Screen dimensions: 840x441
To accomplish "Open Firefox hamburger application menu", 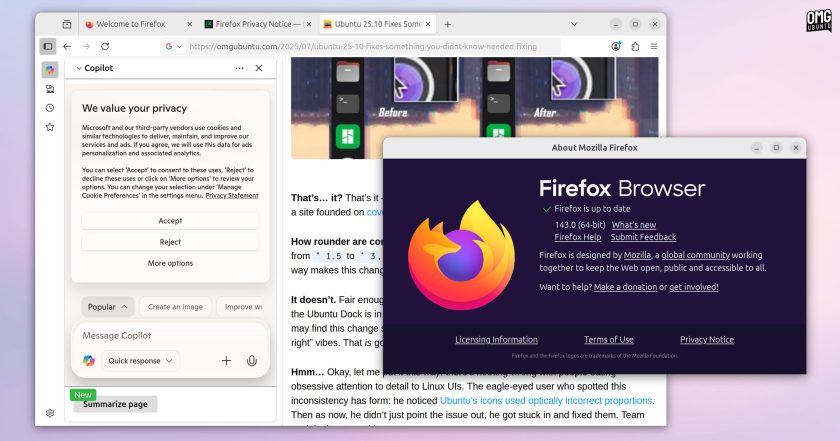I will (654, 47).
